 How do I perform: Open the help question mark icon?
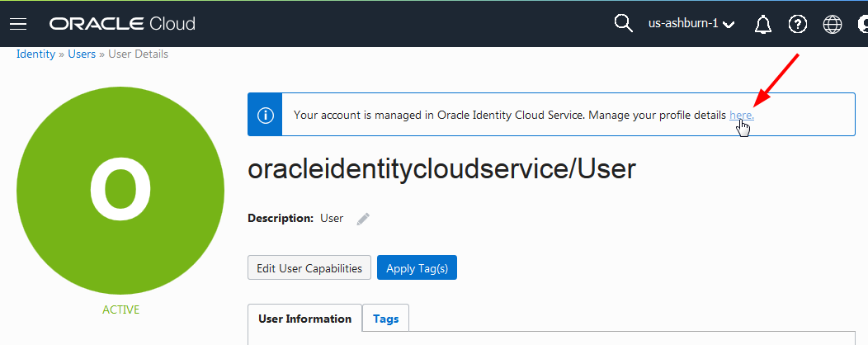(798, 25)
